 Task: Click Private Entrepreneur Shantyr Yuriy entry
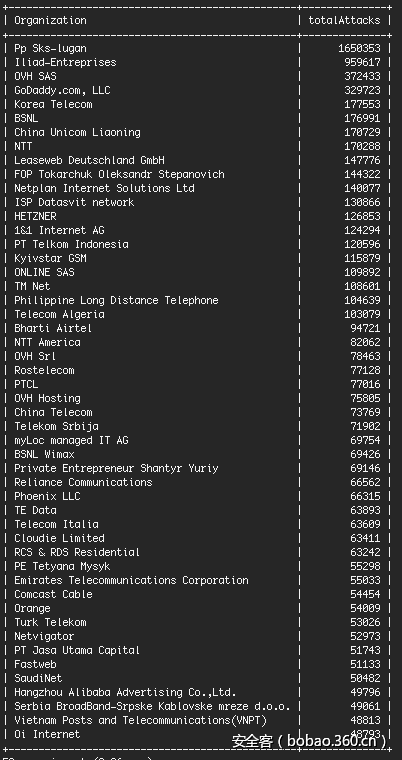pos(116,468)
